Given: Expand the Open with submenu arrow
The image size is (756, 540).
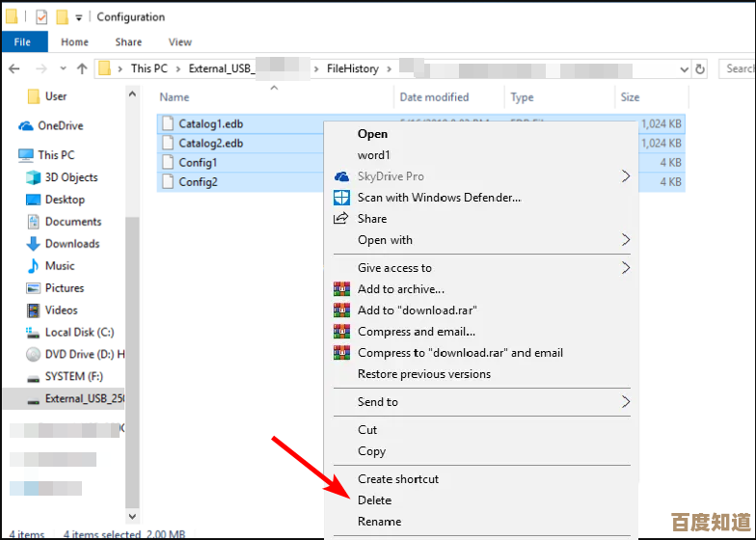Looking at the screenshot, I should [625, 240].
